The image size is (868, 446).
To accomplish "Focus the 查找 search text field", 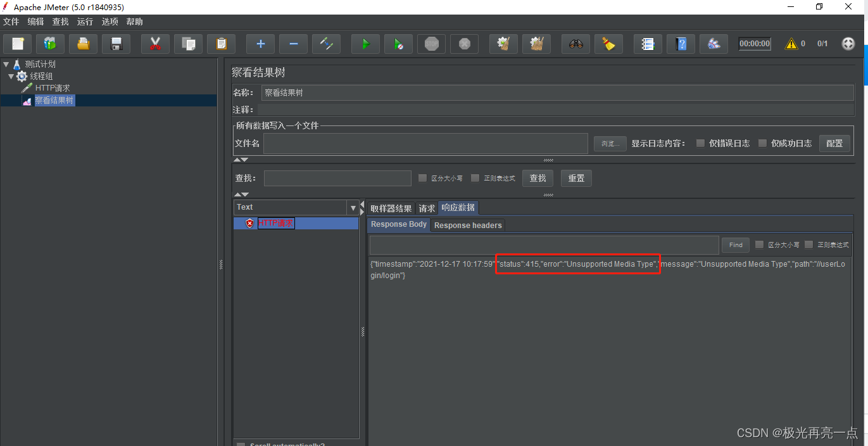I will (x=337, y=178).
